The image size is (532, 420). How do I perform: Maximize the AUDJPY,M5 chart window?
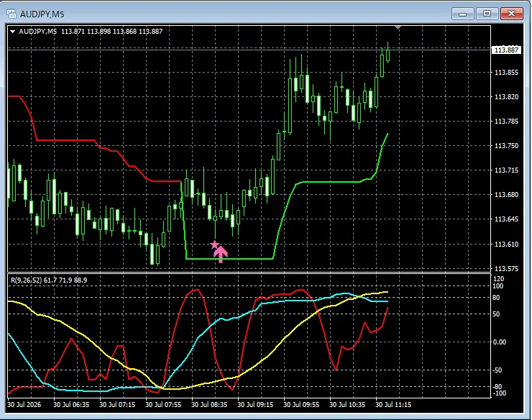coord(487,14)
